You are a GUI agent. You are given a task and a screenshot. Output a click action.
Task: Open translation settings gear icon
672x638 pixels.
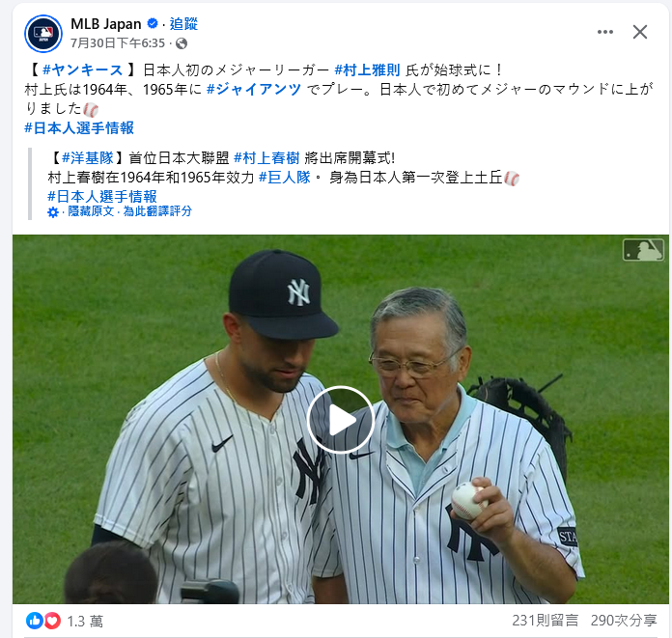(53, 212)
